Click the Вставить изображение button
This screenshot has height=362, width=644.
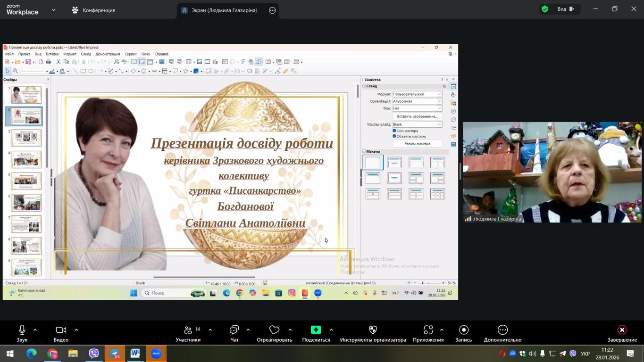point(417,116)
